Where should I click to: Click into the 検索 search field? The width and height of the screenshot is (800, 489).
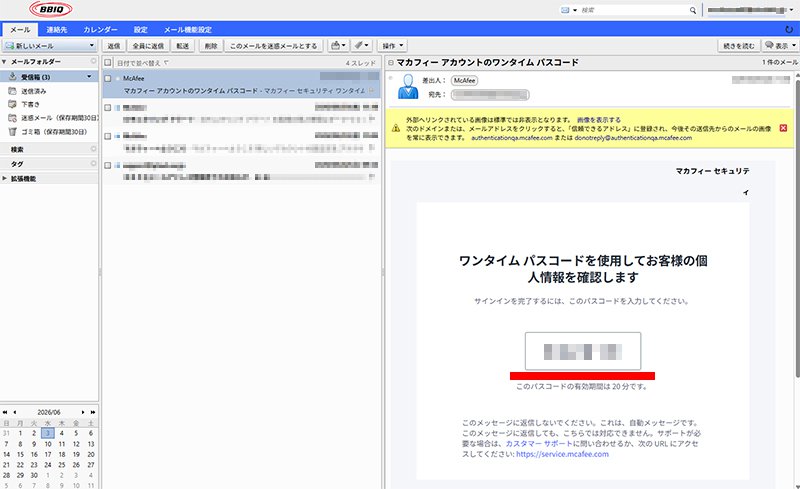click(x=634, y=10)
